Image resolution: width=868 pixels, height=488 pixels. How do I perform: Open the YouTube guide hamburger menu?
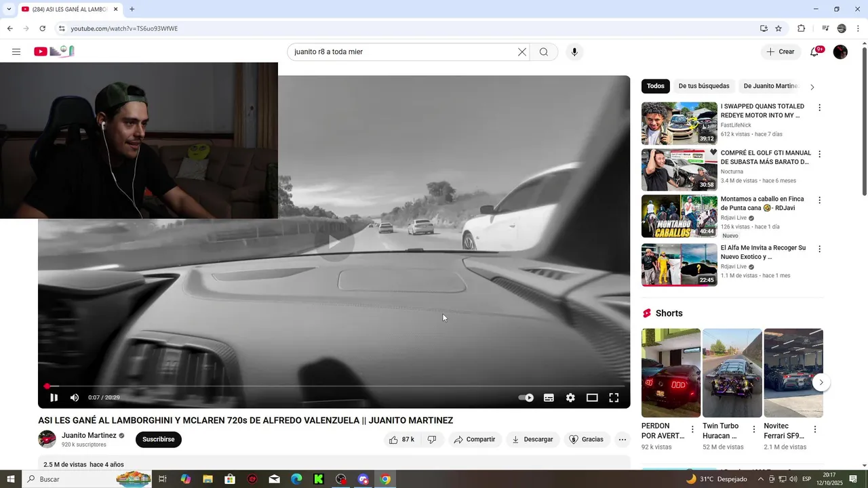[16, 52]
